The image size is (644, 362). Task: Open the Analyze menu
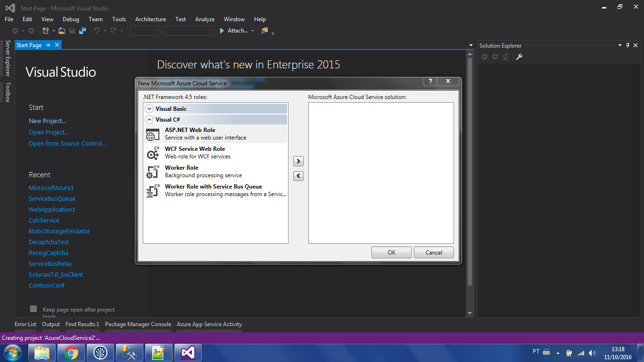(x=205, y=19)
